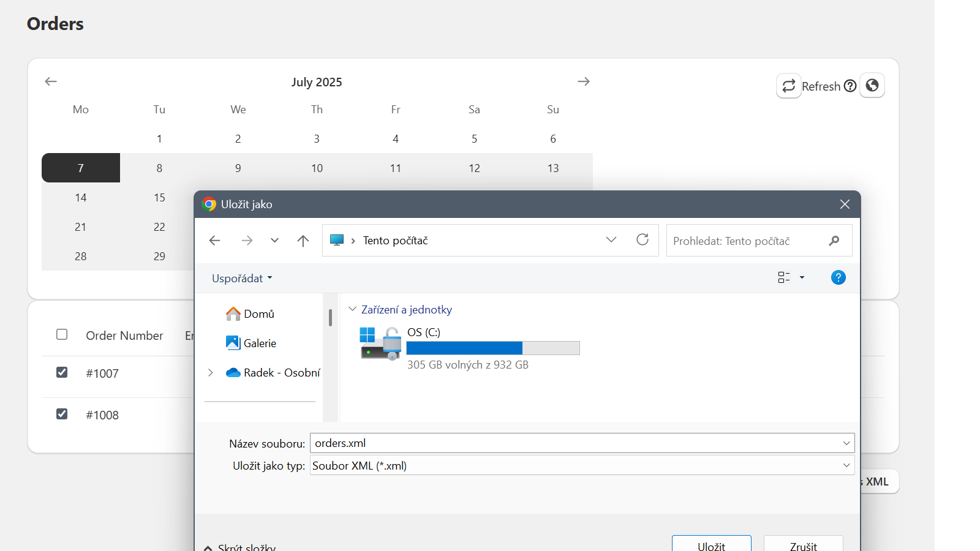The width and height of the screenshot is (980, 551).
Task: Change the view layout icon
Action: 784,277
